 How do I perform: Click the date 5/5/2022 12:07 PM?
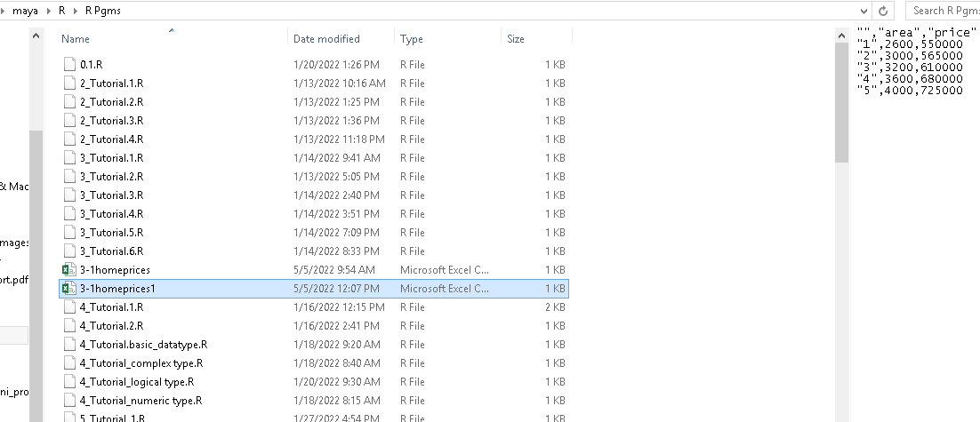click(x=336, y=289)
